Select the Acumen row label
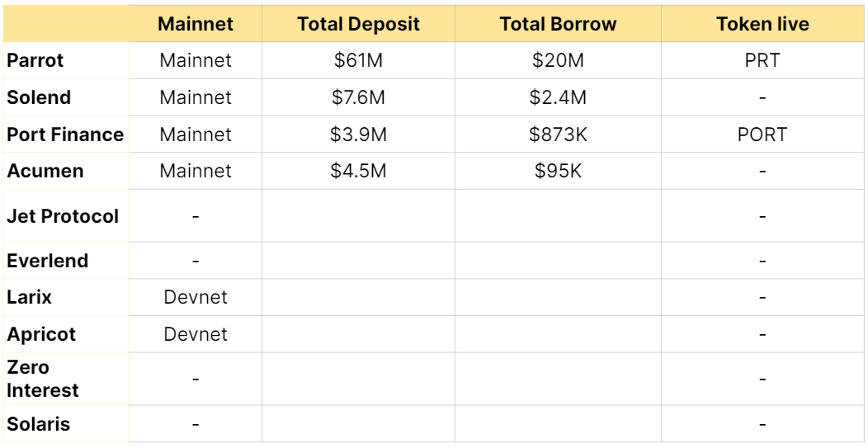 tap(45, 171)
